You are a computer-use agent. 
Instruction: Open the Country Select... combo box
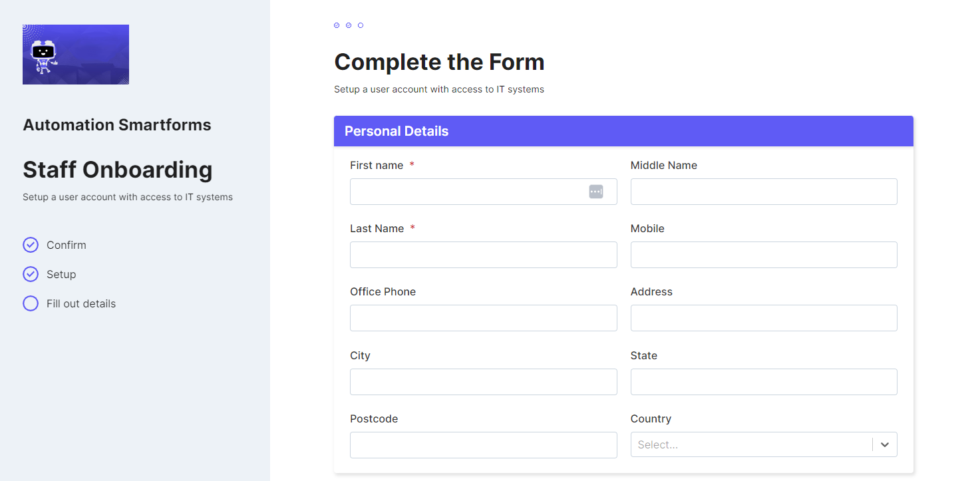[x=764, y=444]
